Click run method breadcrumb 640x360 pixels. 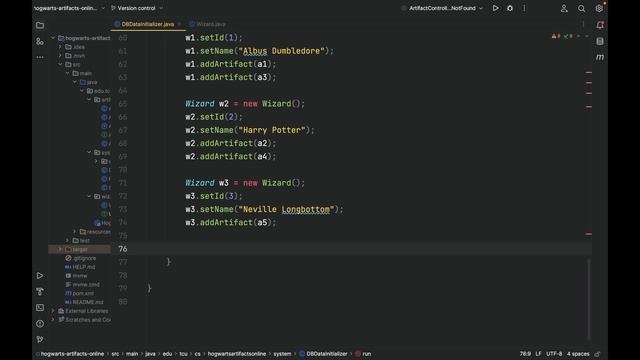tap(363, 354)
